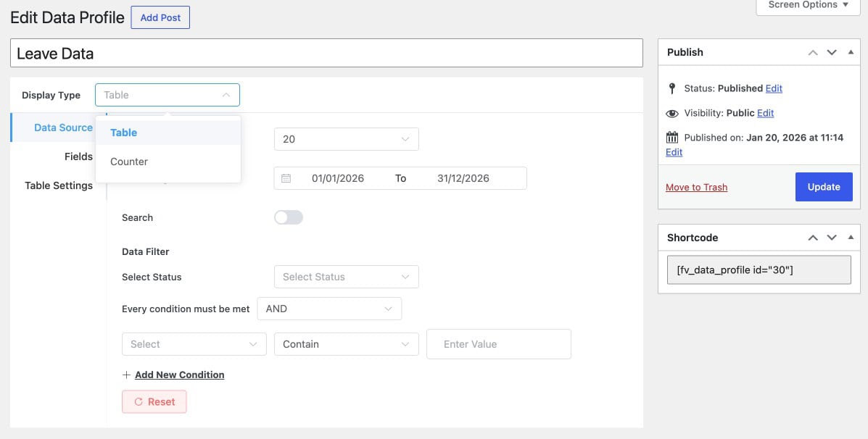Screen dimensions: 868x439
Task: Click the Update button
Action: [824, 187]
